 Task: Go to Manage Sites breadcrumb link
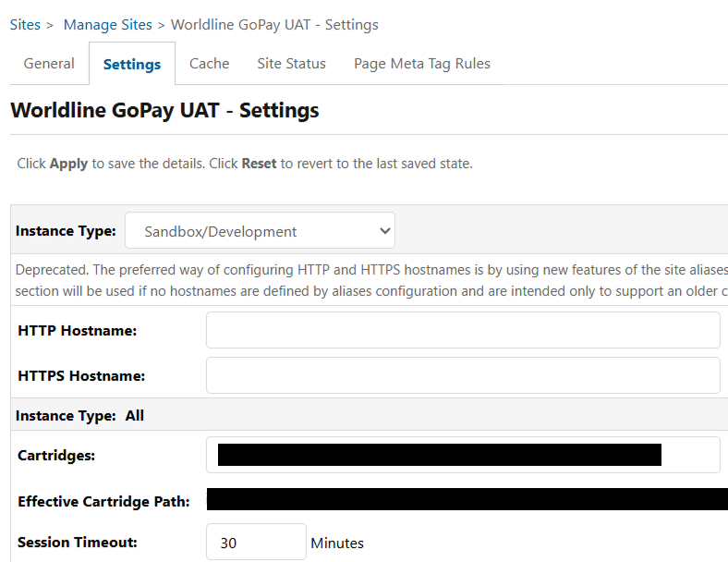click(108, 25)
